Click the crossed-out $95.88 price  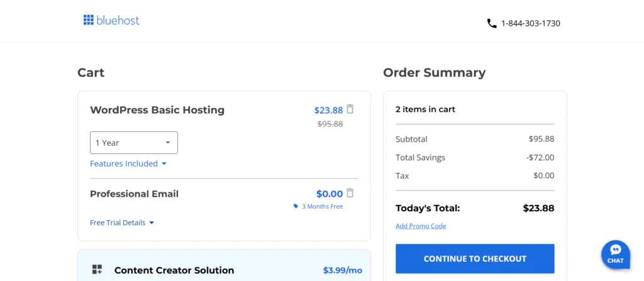[x=330, y=124]
